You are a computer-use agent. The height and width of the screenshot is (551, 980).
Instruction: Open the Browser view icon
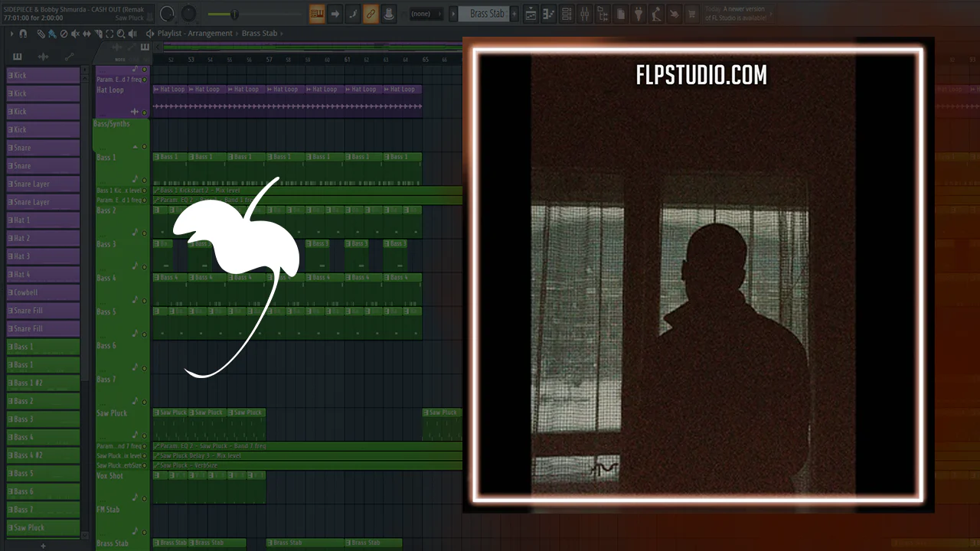603,14
